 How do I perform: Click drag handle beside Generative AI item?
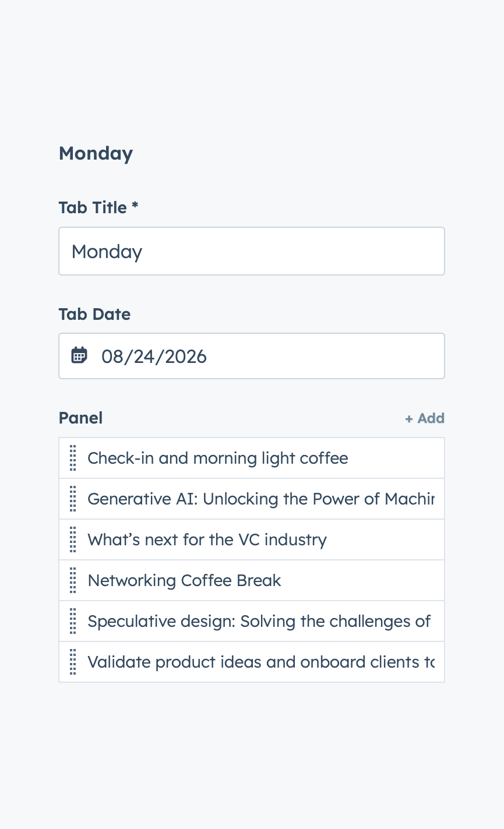pyautogui.click(x=73, y=499)
